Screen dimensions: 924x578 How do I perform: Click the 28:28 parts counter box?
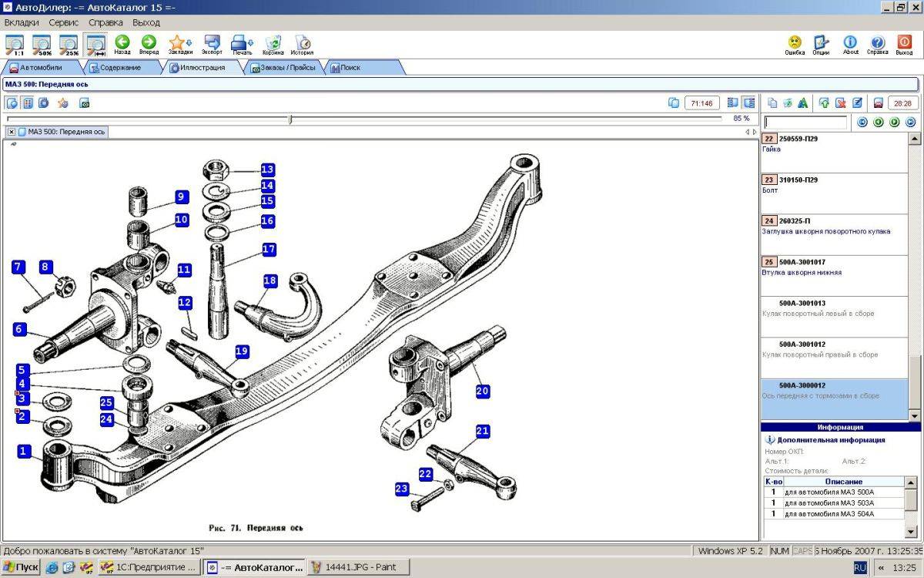[x=903, y=102]
